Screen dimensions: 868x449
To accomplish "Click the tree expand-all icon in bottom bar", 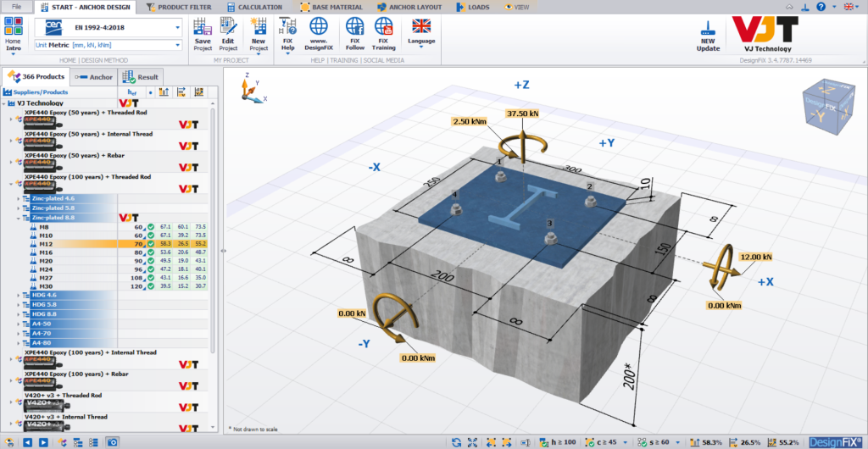I will tap(78, 442).
